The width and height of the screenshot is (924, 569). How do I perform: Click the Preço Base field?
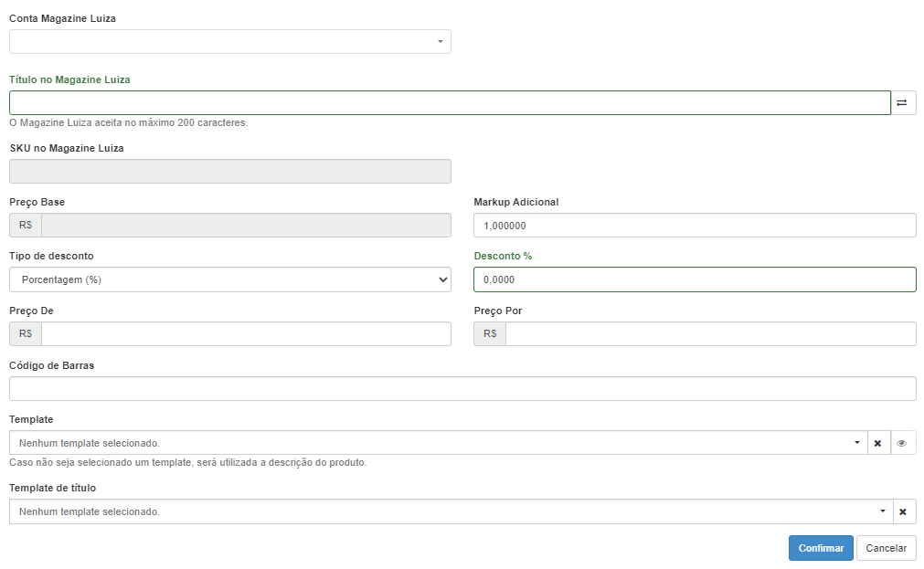(247, 226)
